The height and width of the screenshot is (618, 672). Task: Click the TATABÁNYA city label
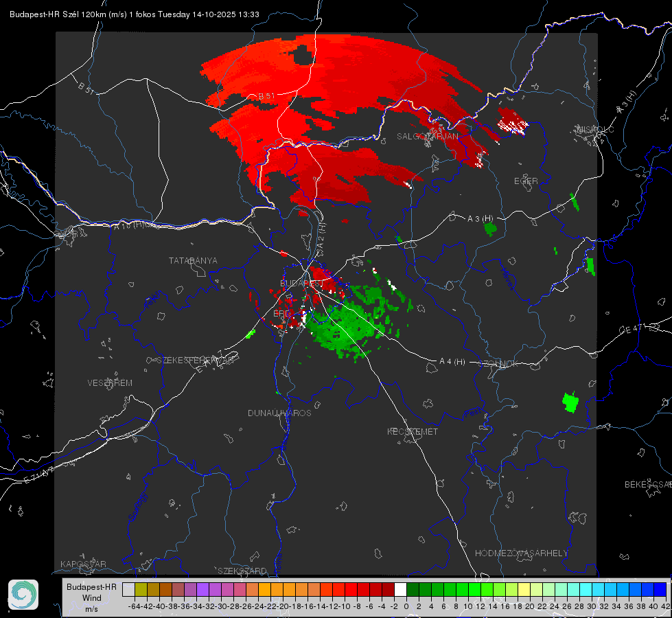[x=193, y=261]
